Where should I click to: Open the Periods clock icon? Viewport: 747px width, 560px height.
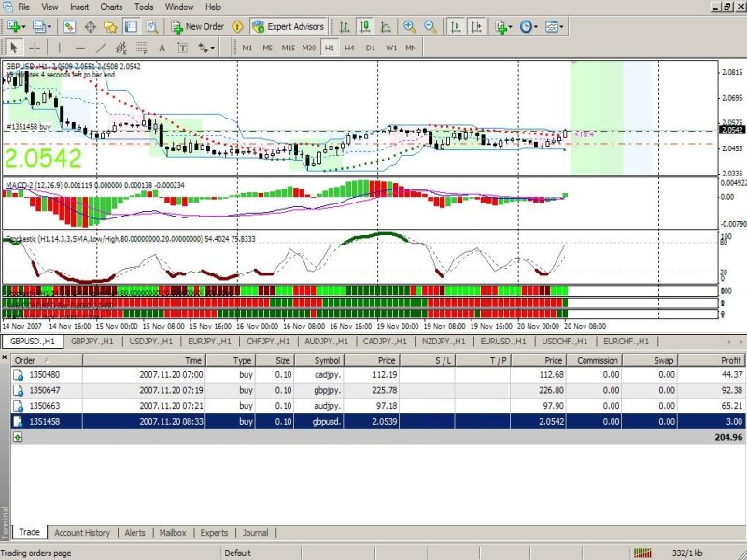coord(526,27)
